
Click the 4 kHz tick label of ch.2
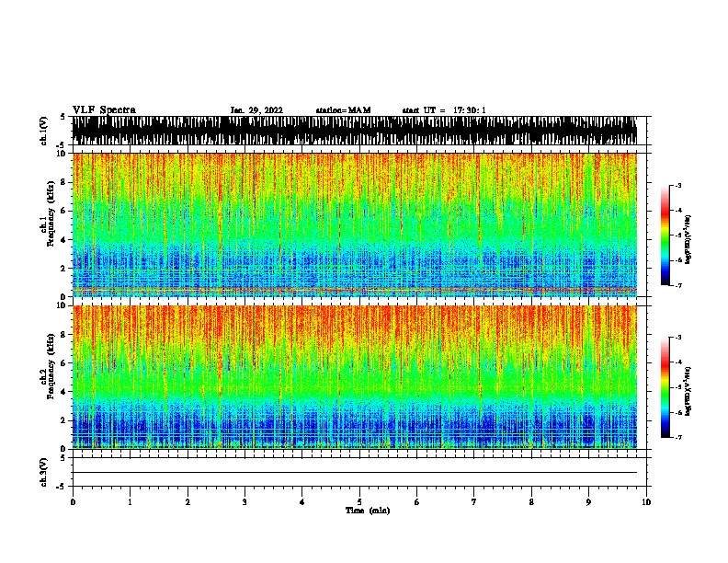[63, 392]
